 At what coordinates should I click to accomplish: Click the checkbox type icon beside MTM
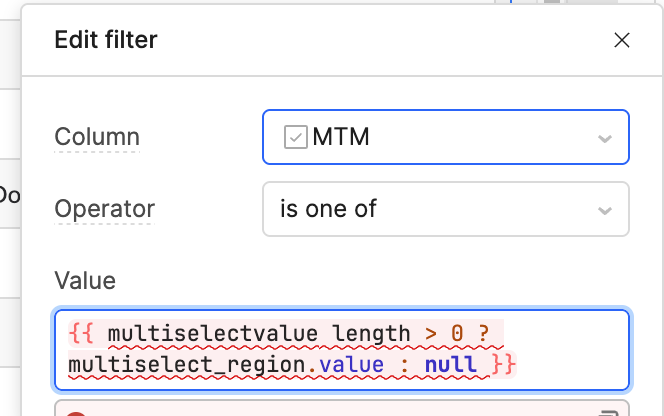pyautogui.click(x=296, y=137)
